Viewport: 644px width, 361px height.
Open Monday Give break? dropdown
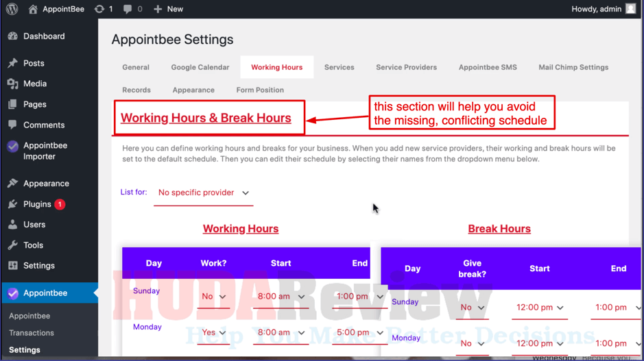pyautogui.click(x=472, y=344)
